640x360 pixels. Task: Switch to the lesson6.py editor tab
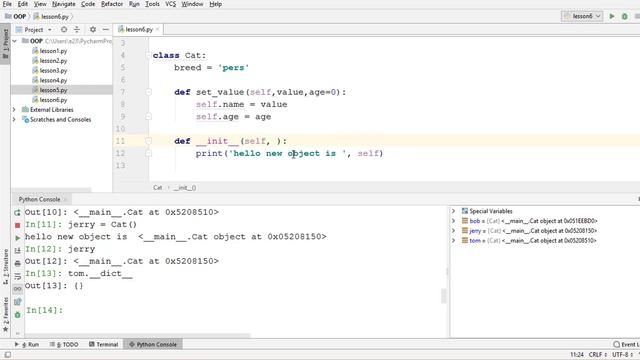point(139,29)
